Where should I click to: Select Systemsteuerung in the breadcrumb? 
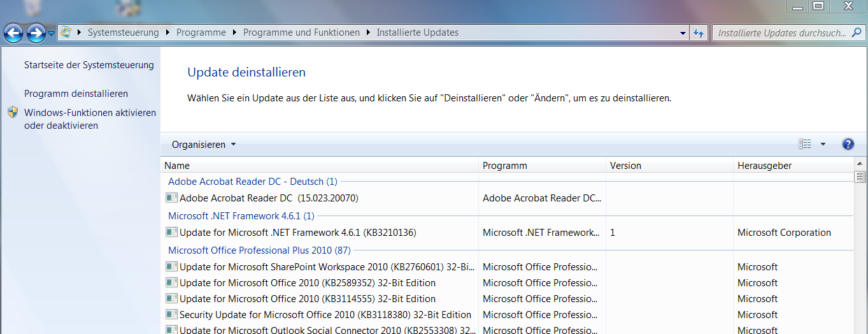click(124, 33)
